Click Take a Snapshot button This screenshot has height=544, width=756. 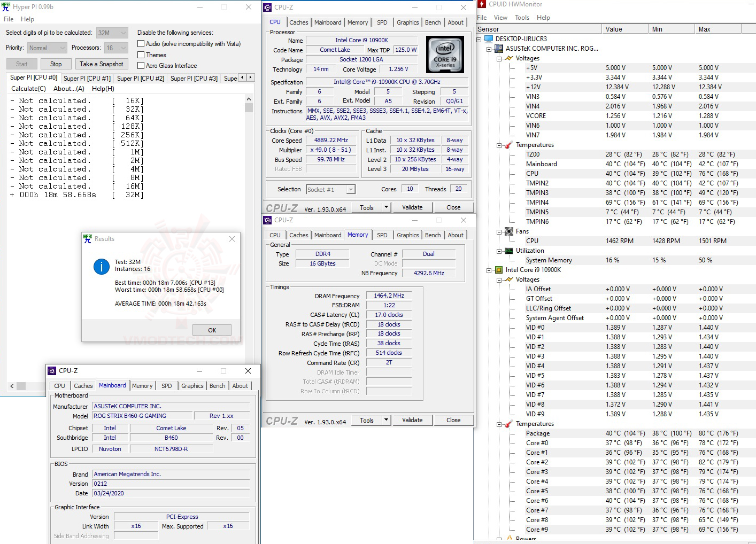click(101, 64)
